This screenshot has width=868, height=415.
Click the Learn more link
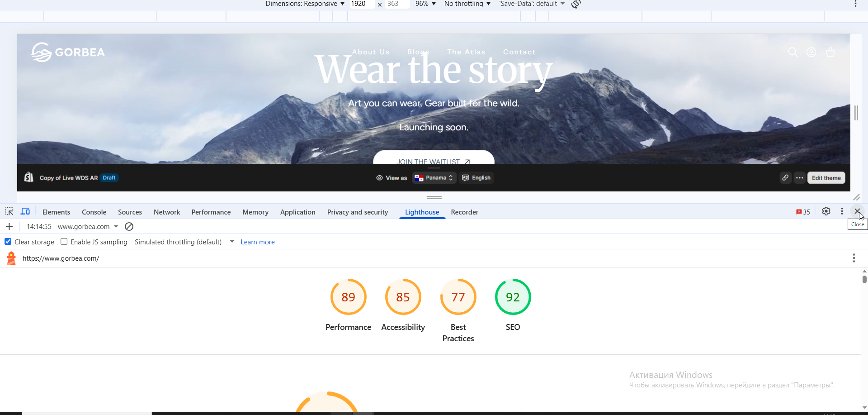click(x=258, y=242)
